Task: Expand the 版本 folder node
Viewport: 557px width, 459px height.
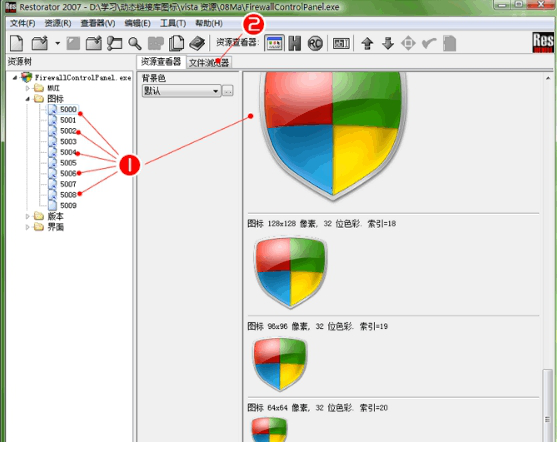Action: [x=27, y=216]
